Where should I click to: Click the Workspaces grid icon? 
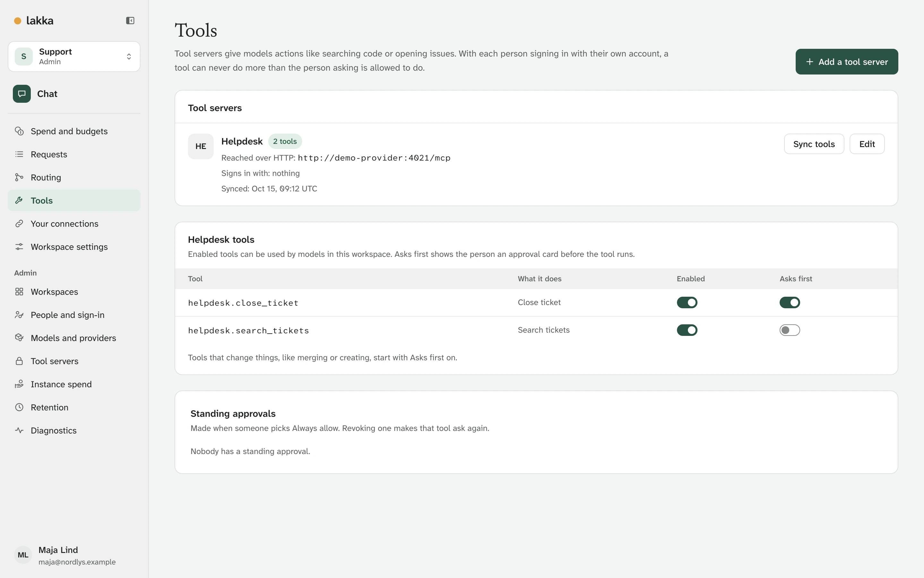point(19,292)
